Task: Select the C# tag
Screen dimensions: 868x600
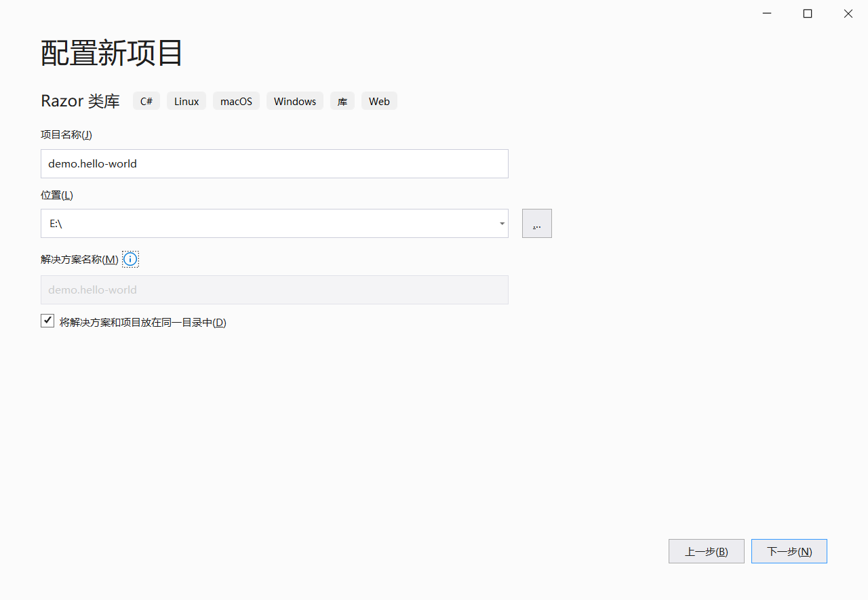Action: pos(146,100)
